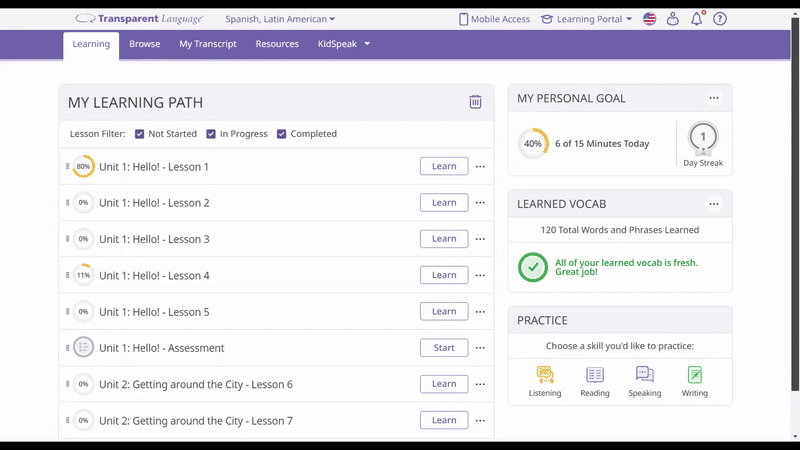800x450 pixels.
Task: Open options menu for Lesson 1 row
Action: tap(480, 166)
